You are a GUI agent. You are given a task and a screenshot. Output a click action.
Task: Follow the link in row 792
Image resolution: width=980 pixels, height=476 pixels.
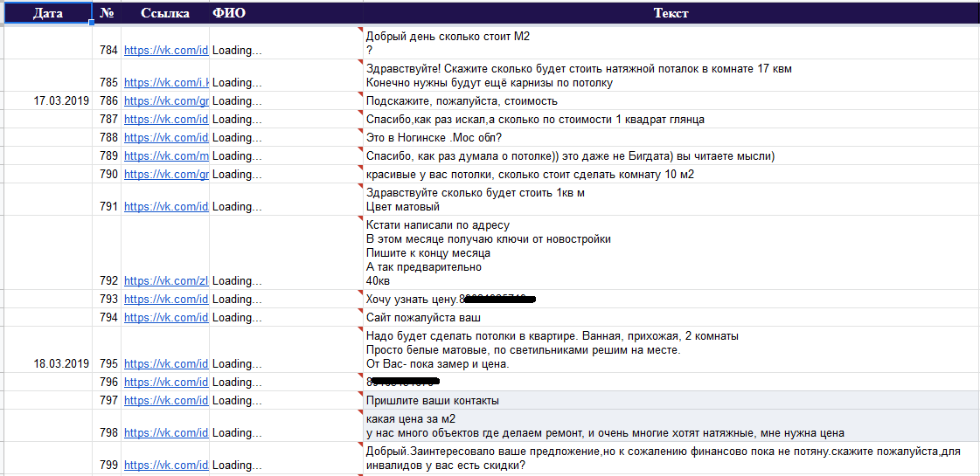[165, 281]
